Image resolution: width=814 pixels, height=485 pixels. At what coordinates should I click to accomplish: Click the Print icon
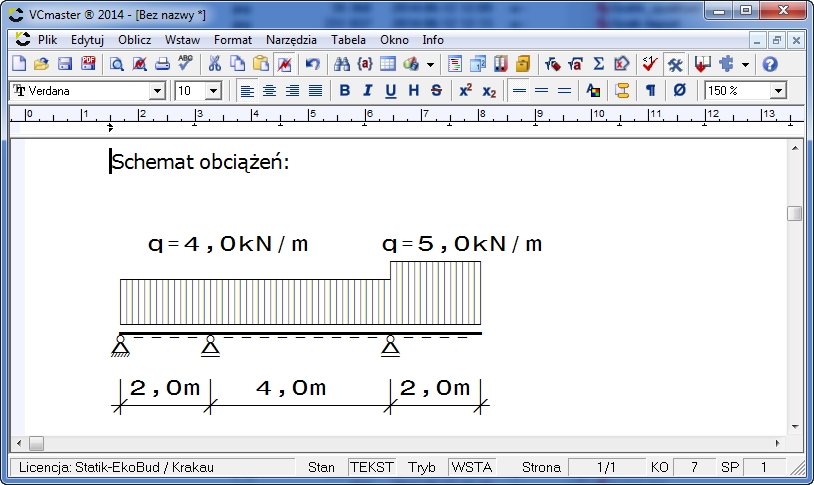click(162, 64)
